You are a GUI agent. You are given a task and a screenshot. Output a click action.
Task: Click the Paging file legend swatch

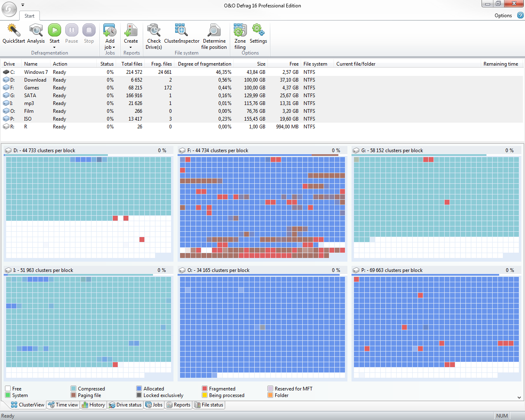73,395
